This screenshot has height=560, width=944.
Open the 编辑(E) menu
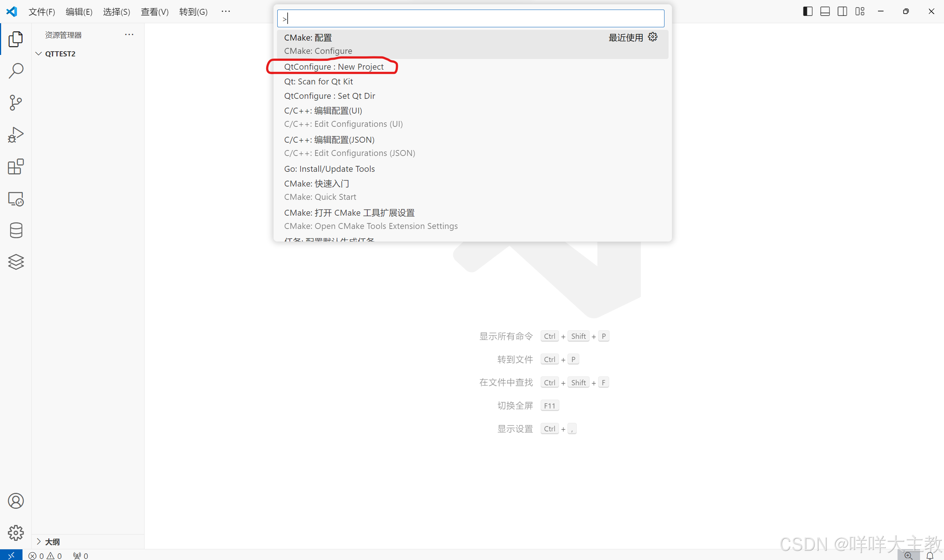79,12
